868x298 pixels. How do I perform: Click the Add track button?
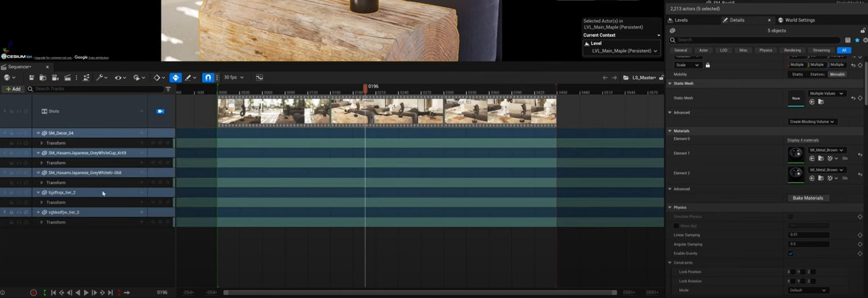(13, 89)
